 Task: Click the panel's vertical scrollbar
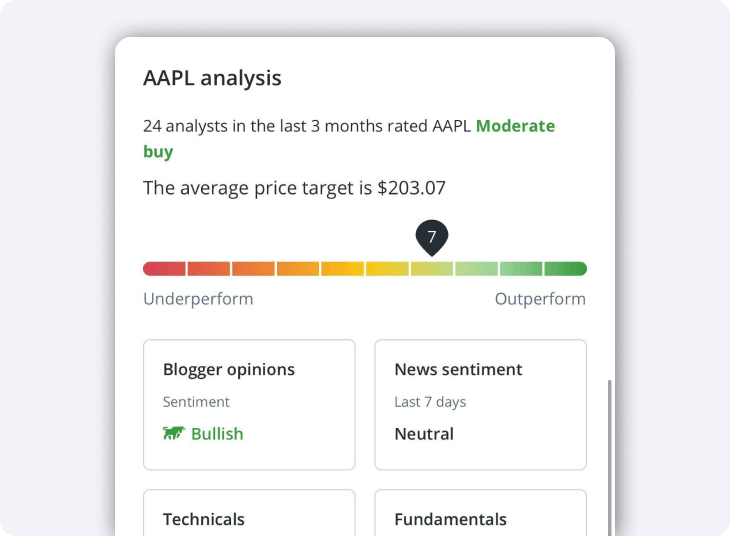click(x=609, y=450)
